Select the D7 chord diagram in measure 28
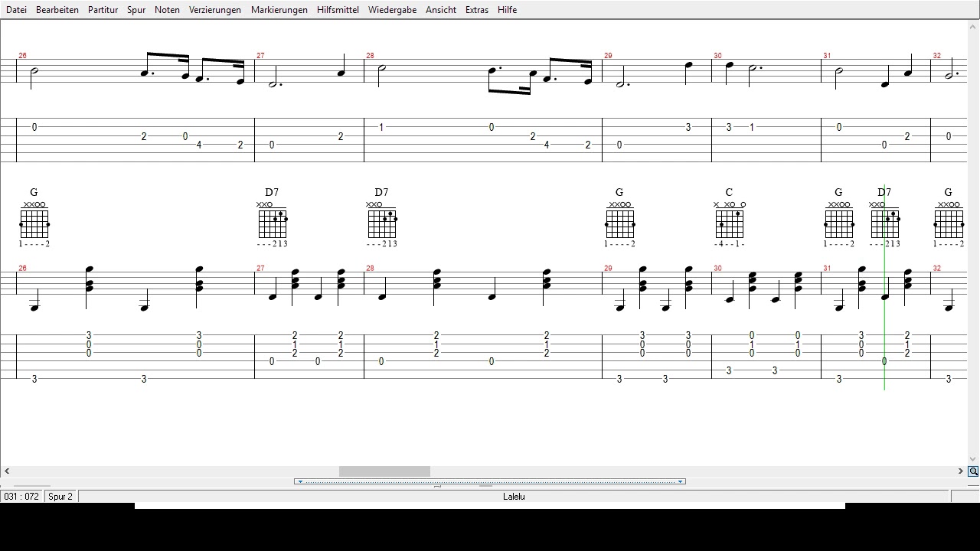This screenshot has height=551, width=980. [382, 223]
